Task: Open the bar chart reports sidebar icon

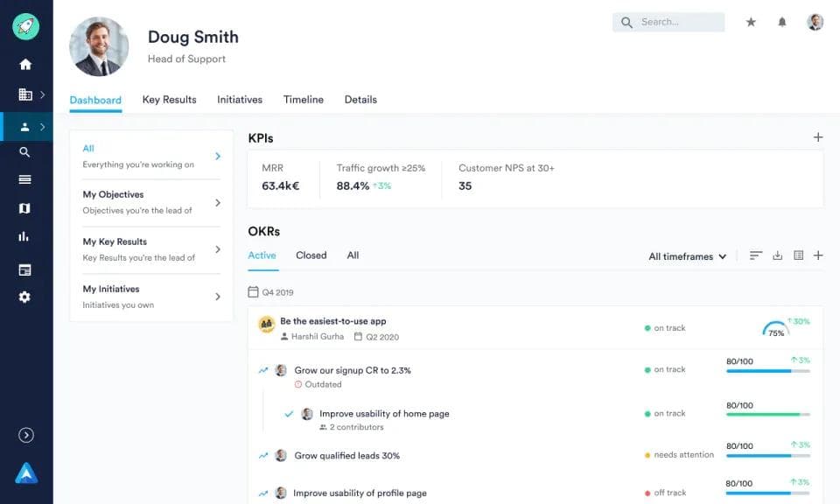Action: [24, 236]
